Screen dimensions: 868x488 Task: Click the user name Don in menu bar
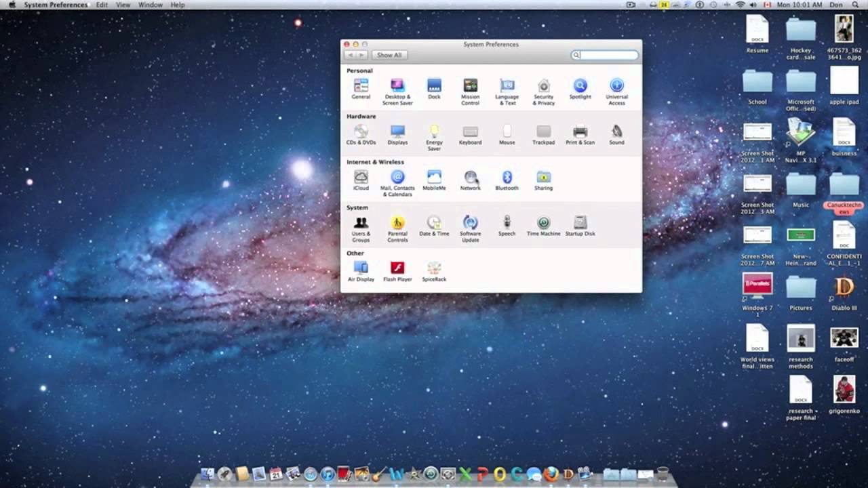coord(836,5)
